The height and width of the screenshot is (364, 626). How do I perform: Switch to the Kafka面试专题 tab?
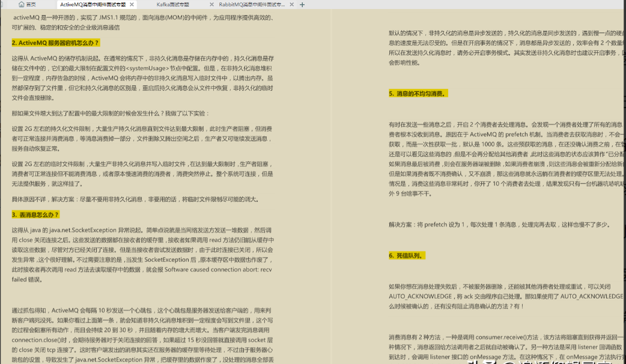[173, 4]
